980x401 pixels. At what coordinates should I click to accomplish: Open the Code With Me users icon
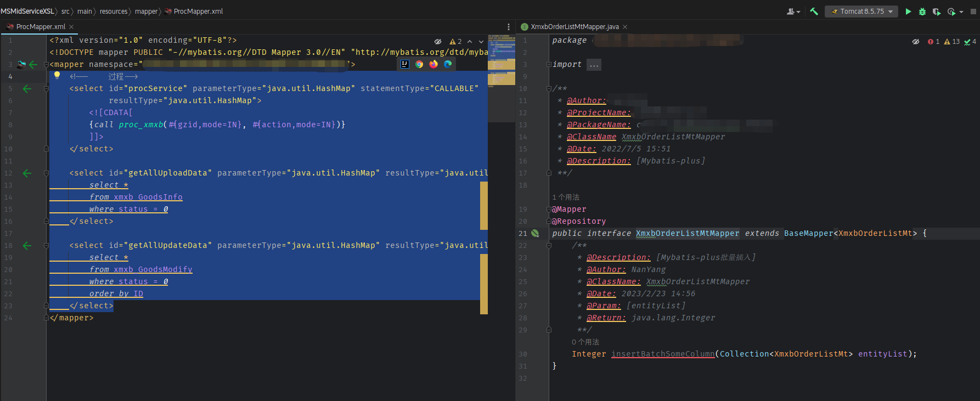pos(791,11)
